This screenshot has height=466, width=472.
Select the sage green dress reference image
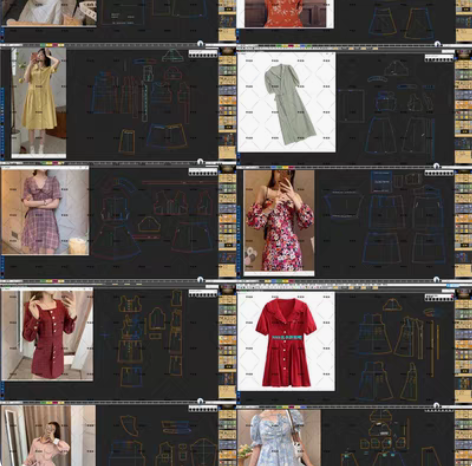click(286, 102)
